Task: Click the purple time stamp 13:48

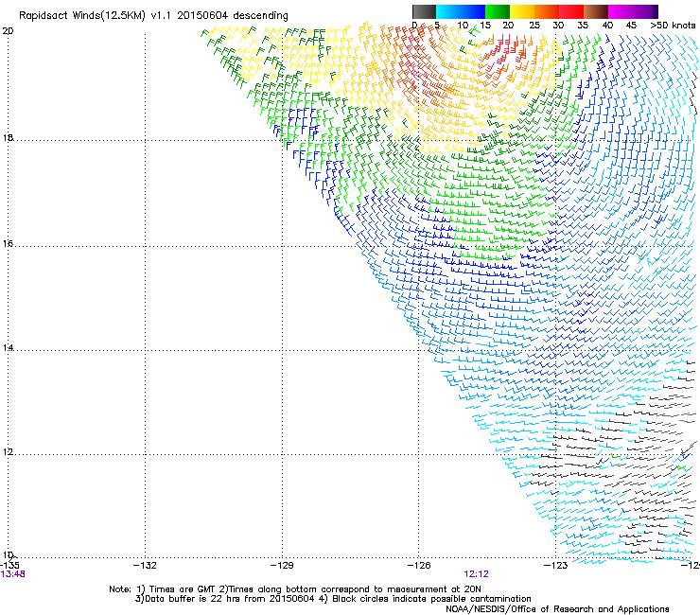Action: click(x=12, y=574)
